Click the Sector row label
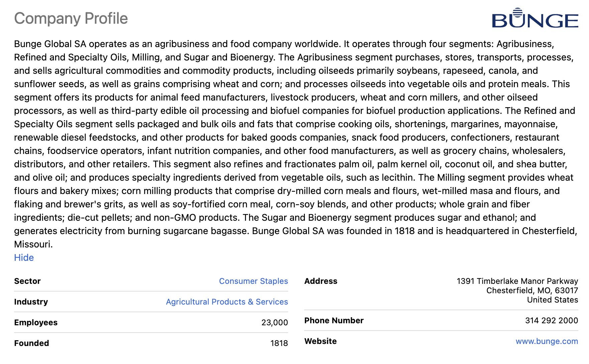Screen dimensions: 589x364 (x=27, y=281)
